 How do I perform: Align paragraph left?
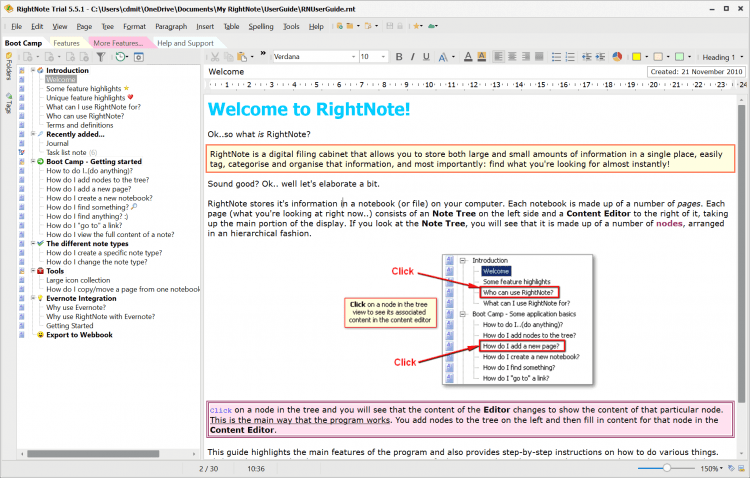[x=498, y=57]
